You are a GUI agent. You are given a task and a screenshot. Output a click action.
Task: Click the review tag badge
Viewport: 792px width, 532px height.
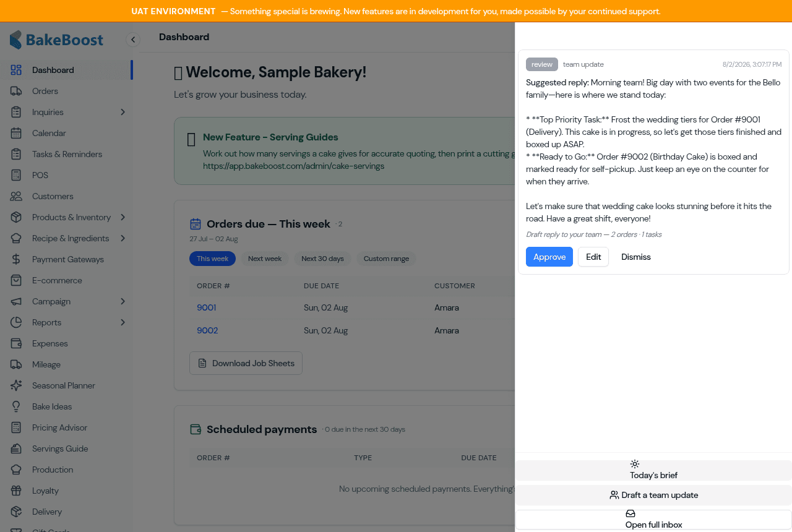[x=542, y=64]
